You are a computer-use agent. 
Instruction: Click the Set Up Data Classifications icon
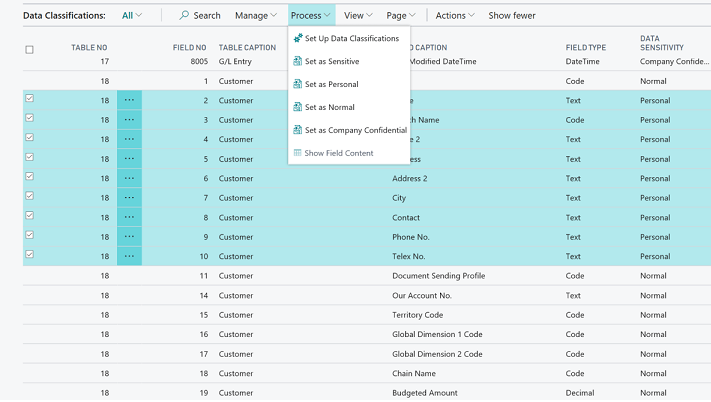(298, 39)
